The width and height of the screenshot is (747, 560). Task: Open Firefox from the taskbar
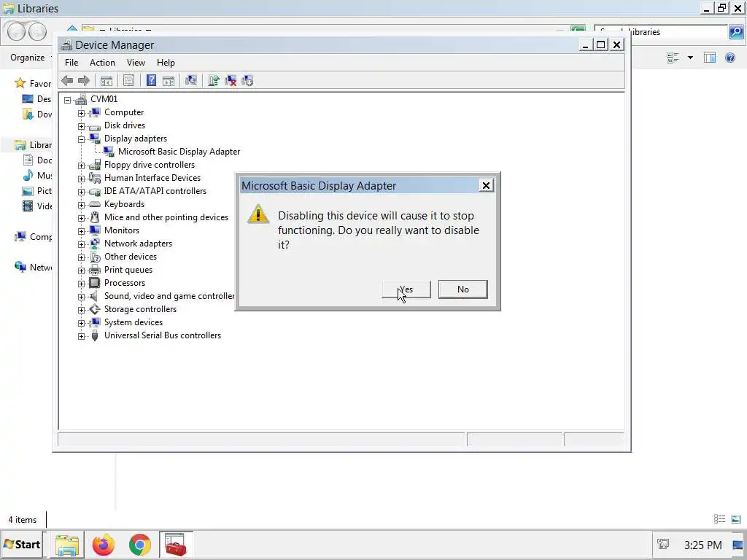click(104, 545)
